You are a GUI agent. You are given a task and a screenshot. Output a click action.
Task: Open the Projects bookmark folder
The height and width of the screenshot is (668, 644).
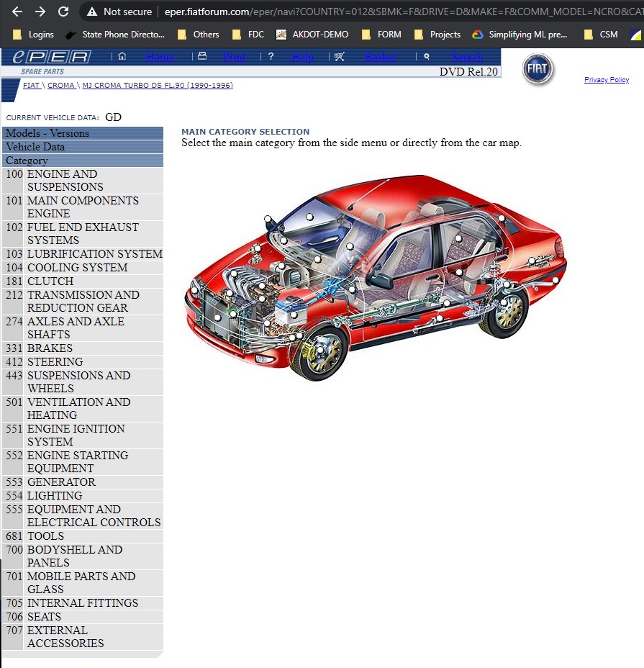437,35
